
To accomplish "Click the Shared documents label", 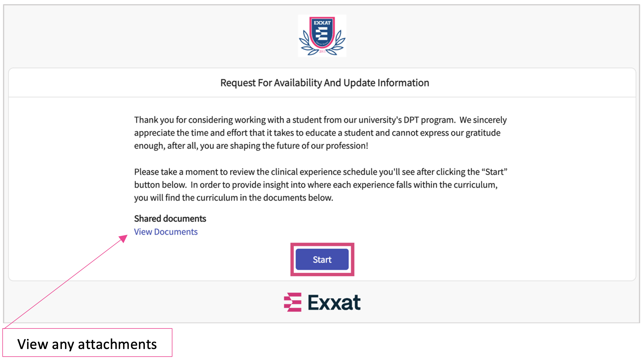I will coord(170,219).
